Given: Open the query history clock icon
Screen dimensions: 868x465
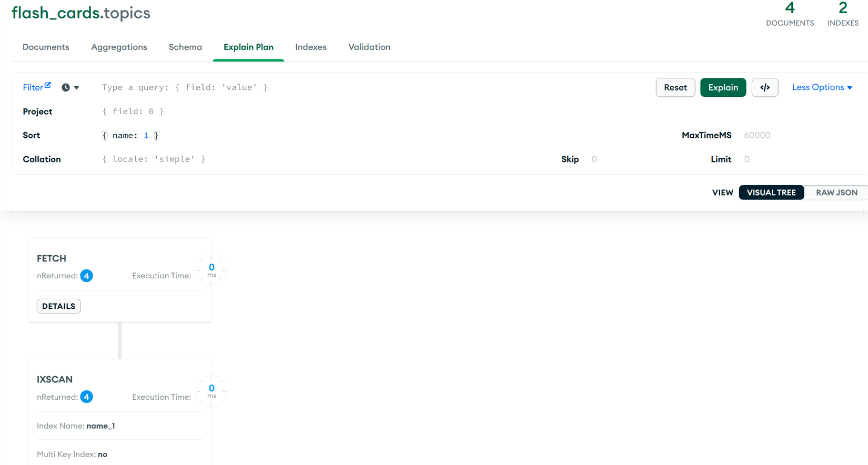Looking at the screenshot, I should 66,88.
